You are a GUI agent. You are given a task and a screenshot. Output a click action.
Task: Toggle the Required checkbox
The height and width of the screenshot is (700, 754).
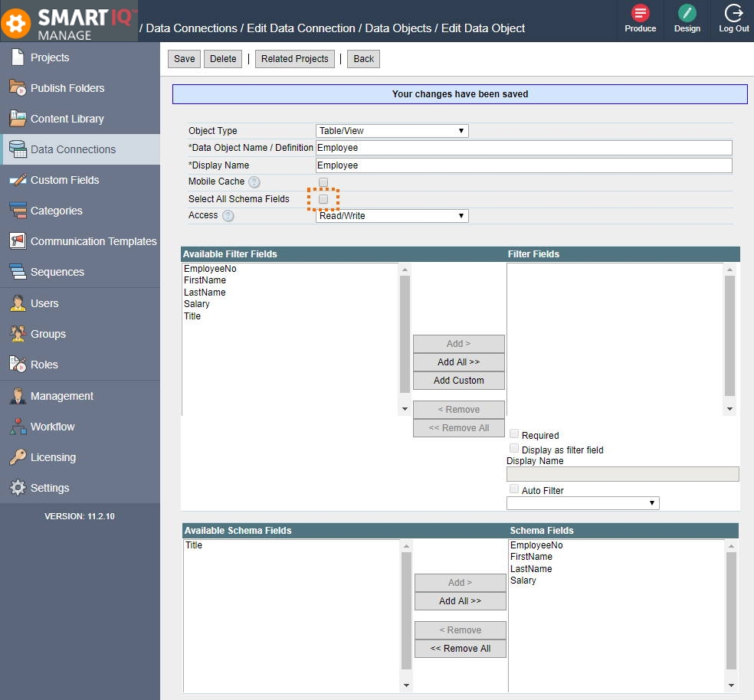pos(513,433)
